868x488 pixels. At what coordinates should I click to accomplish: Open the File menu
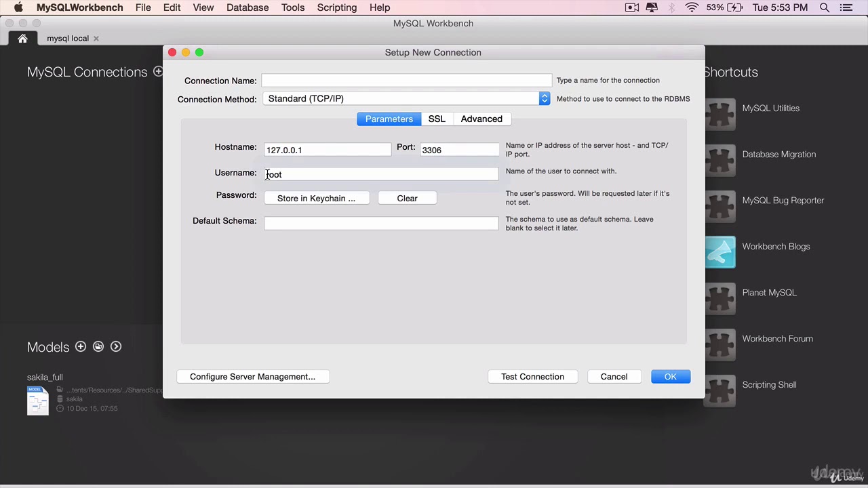[x=143, y=7]
